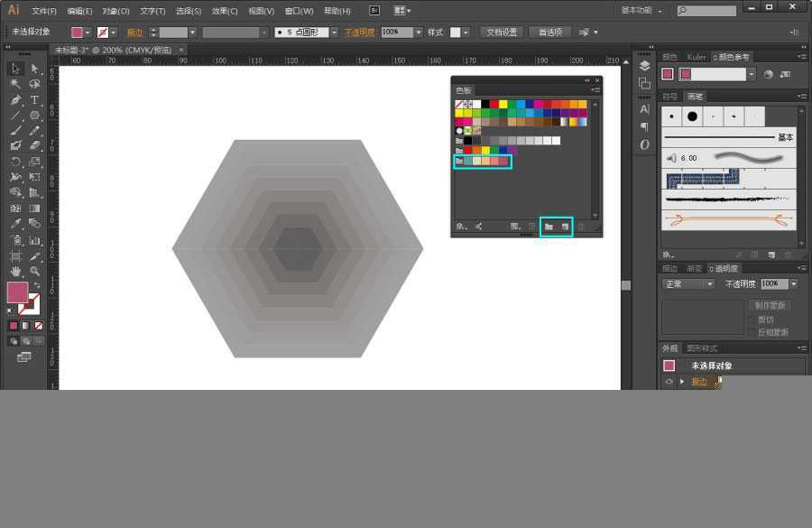The height and width of the screenshot is (528, 812).
Task: Toggle the eye icon for 描边 in the Appearance panel
Action: pos(669,382)
